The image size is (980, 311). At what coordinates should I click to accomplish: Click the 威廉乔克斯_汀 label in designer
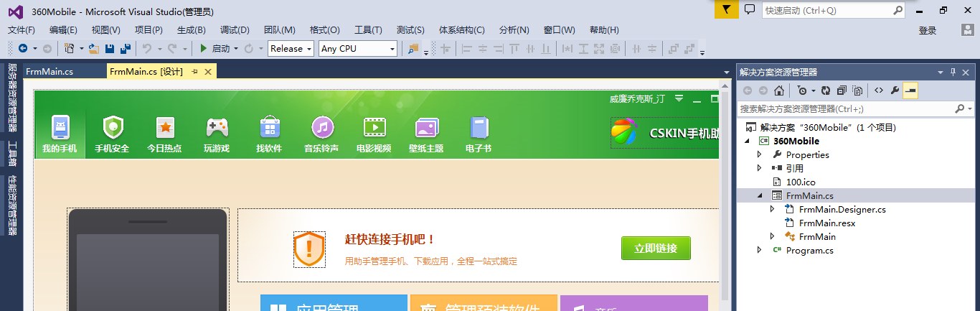[637, 99]
